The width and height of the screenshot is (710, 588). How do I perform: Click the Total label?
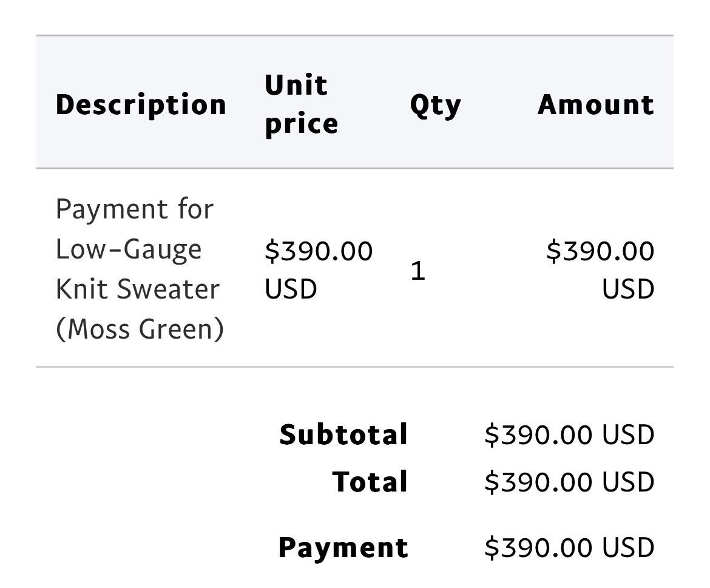370,482
